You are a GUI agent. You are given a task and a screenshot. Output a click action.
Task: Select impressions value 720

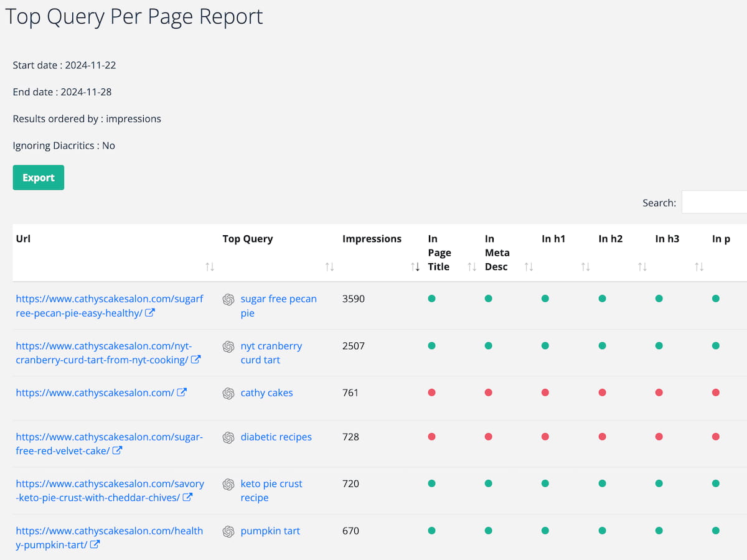pyautogui.click(x=350, y=483)
